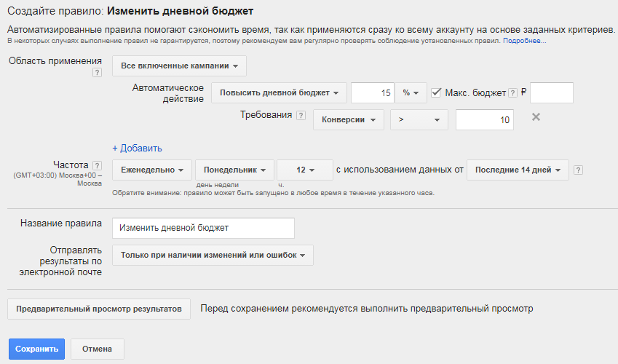Expand the percent unit dropdown
Viewport: 618px width, 364px height.
click(x=411, y=93)
